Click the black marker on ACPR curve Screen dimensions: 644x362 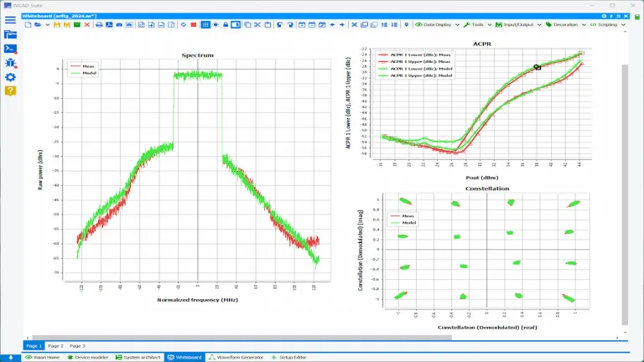coord(537,67)
